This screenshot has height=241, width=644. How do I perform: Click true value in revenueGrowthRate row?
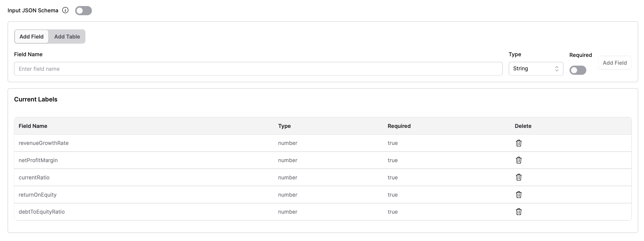point(392,143)
